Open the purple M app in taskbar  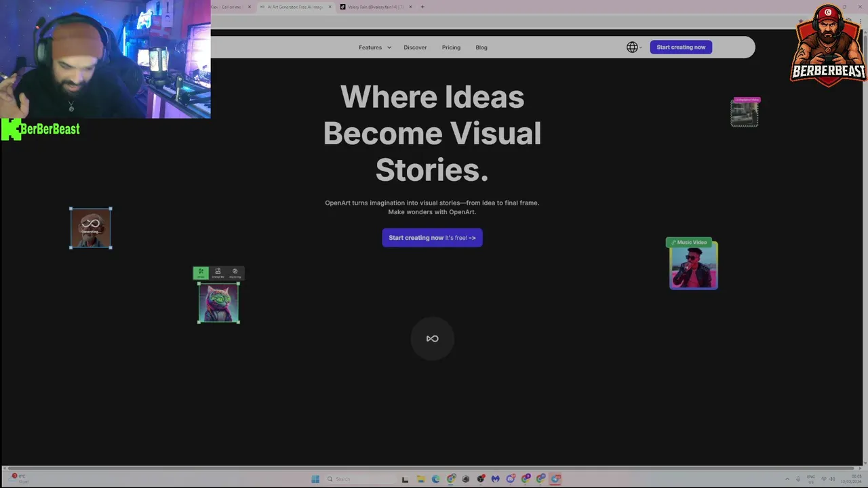[496, 479]
